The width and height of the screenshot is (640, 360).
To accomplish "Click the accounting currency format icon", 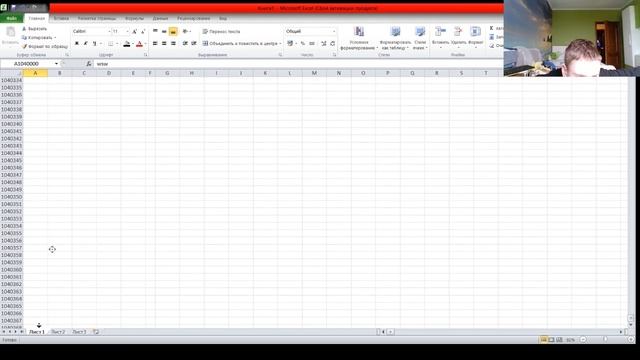I will [x=290, y=43].
